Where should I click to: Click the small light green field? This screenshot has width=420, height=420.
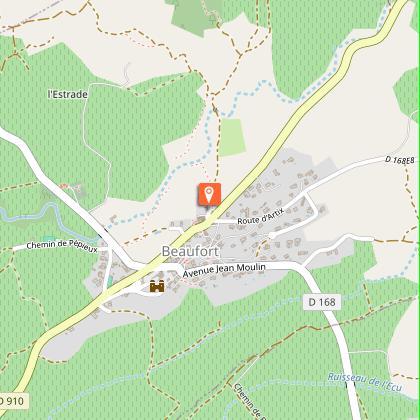pyautogui.click(x=232, y=137)
